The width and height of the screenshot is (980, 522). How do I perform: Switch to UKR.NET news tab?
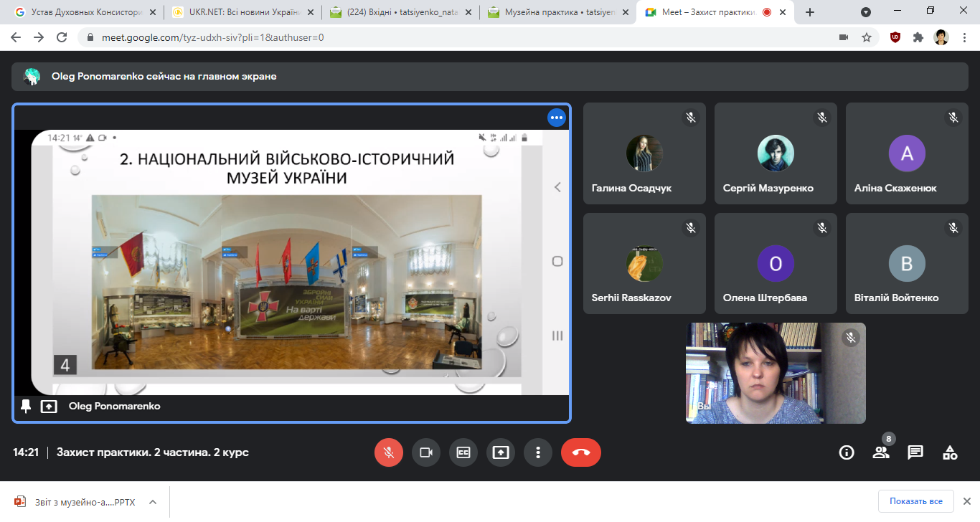click(242, 12)
